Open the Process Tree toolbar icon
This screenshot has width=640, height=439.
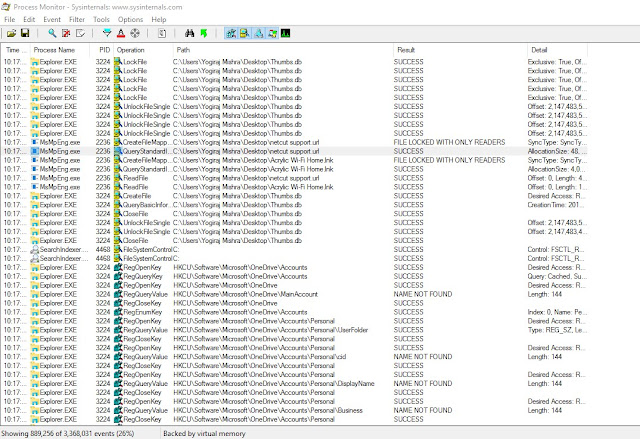click(162, 33)
